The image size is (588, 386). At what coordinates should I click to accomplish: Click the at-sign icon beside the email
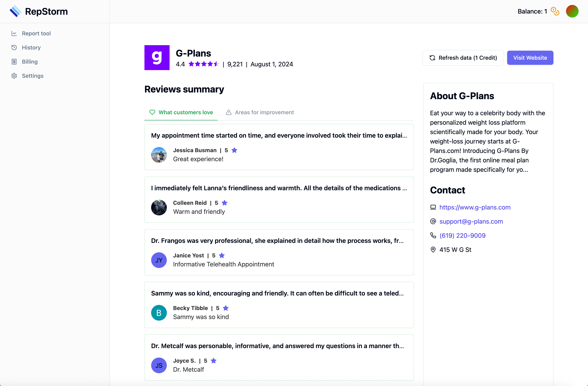click(433, 221)
